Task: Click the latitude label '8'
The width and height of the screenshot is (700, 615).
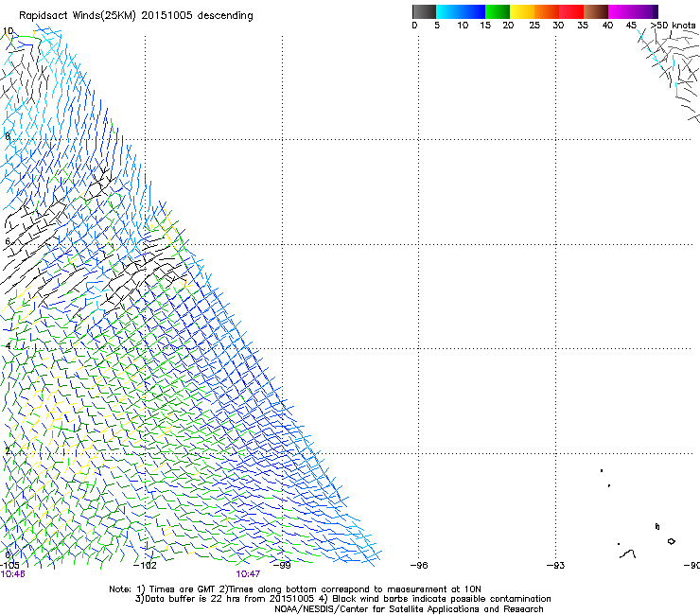Action: pyautogui.click(x=8, y=136)
